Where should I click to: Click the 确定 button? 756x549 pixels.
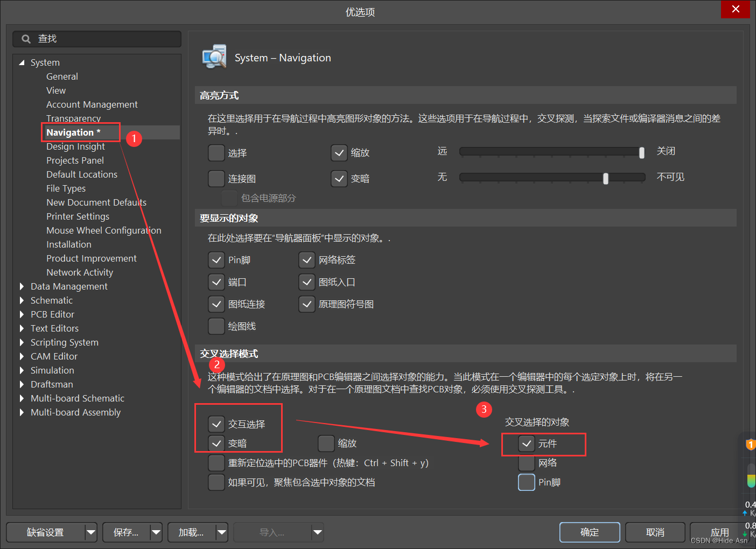click(x=590, y=532)
